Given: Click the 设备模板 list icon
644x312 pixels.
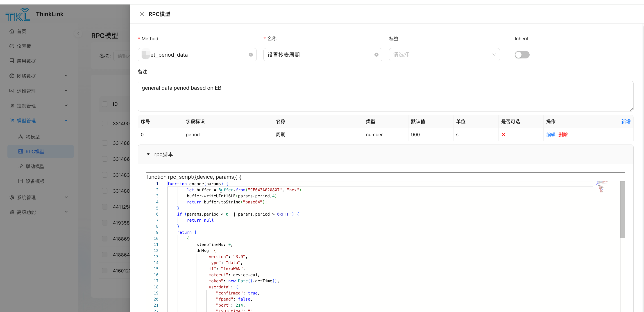Looking at the screenshot, I should (20, 181).
